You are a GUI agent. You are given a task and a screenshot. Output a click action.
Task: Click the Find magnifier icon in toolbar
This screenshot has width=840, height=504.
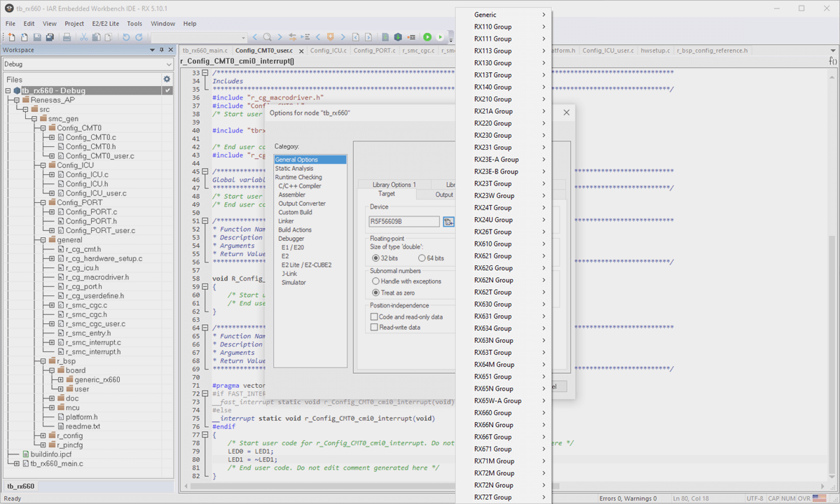pyautogui.click(x=267, y=37)
